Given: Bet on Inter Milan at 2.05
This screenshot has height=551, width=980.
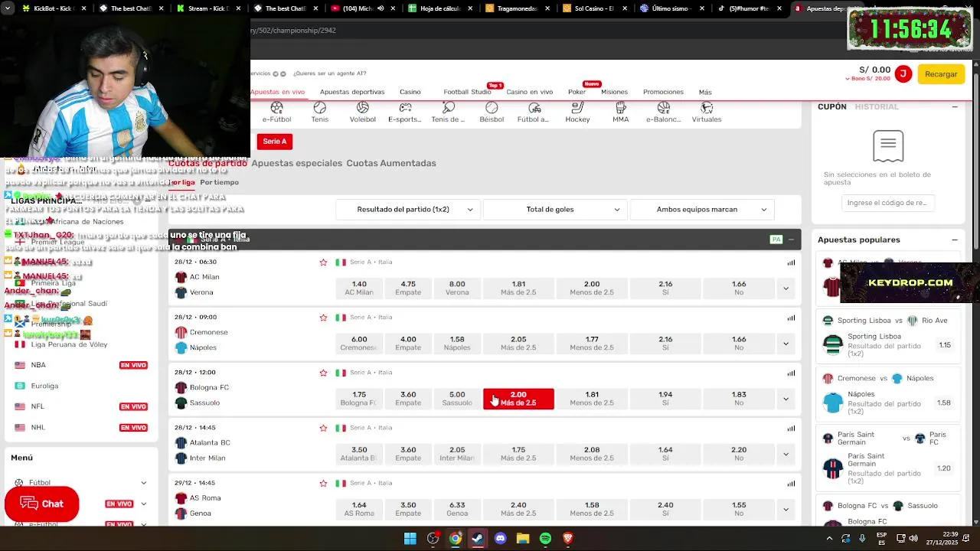Looking at the screenshot, I should [x=457, y=454].
